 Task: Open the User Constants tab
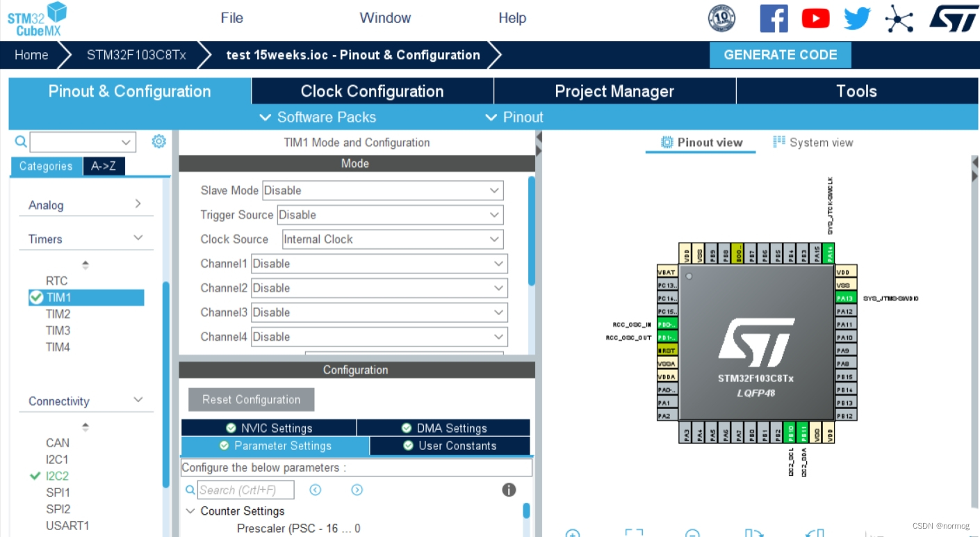tap(450, 446)
